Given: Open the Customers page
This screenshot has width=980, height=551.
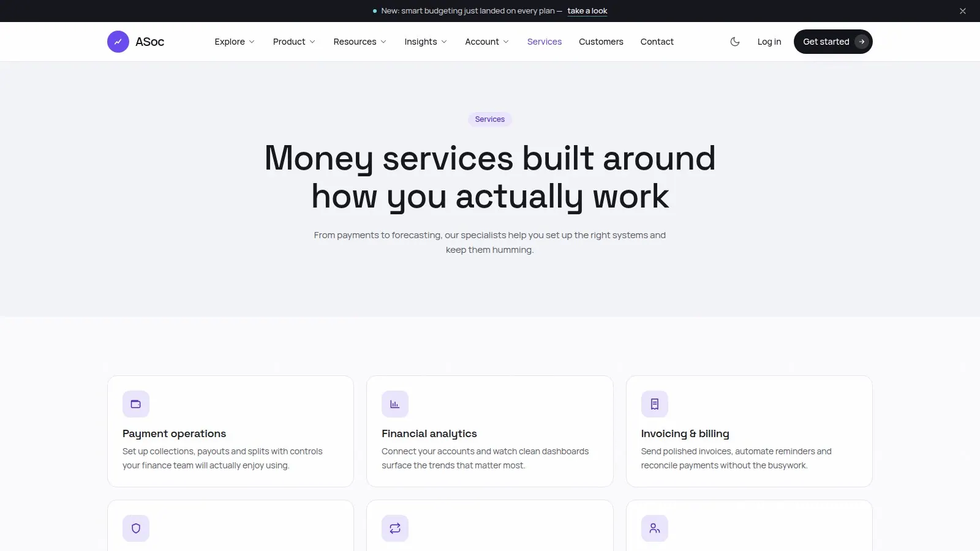Looking at the screenshot, I should (x=601, y=42).
